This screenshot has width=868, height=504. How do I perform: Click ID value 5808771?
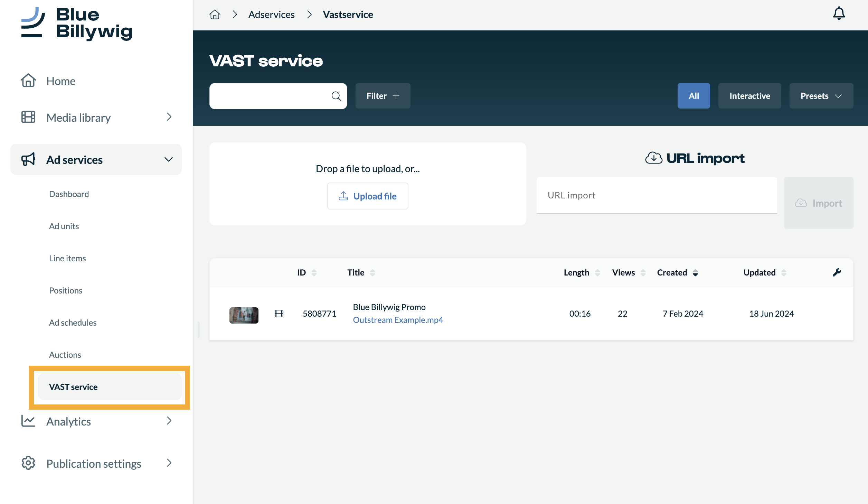(x=319, y=314)
